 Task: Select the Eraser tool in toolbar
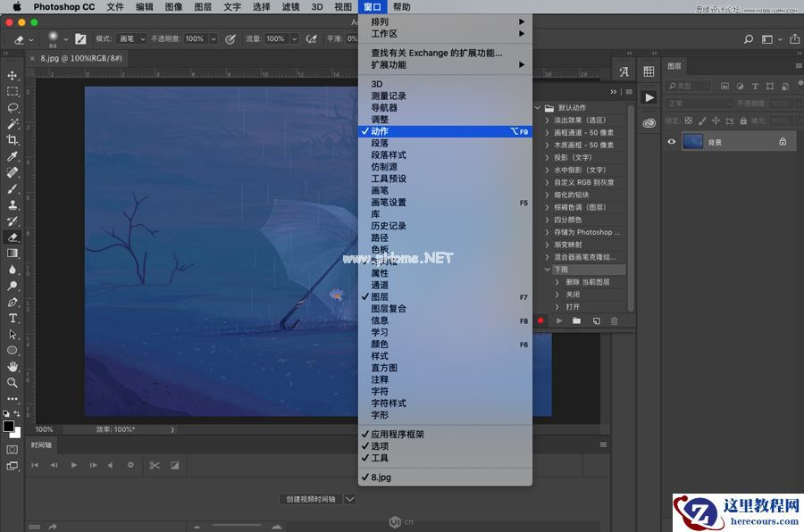pos(13,237)
